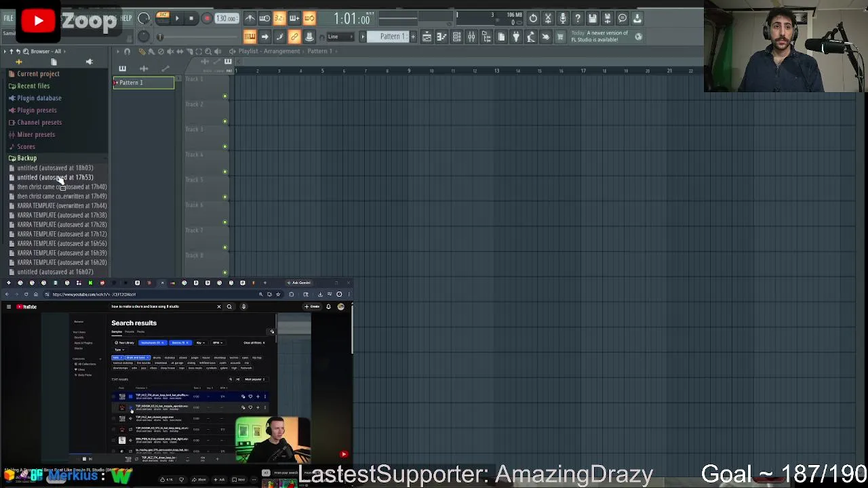
Task: Click the FL Studio stop button
Action: (x=191, y=19)
